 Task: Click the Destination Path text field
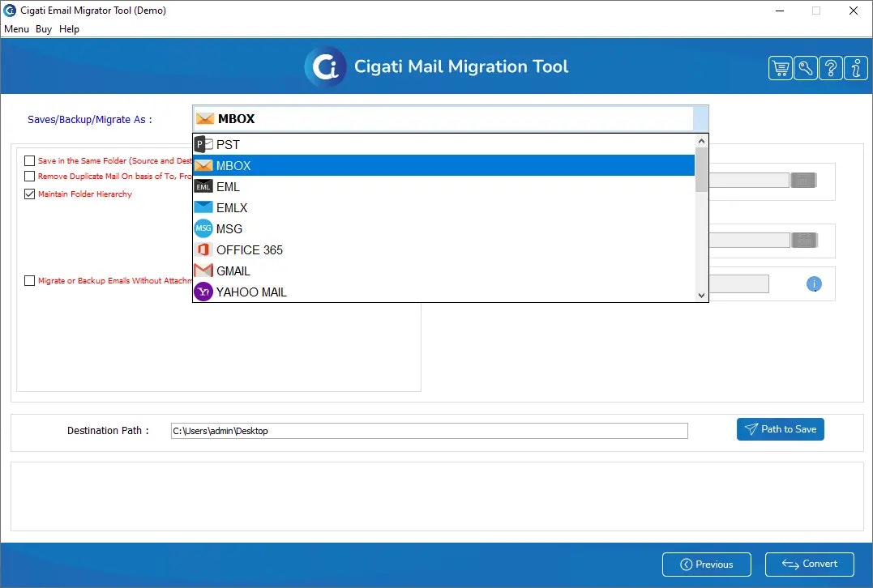point(430,431)
